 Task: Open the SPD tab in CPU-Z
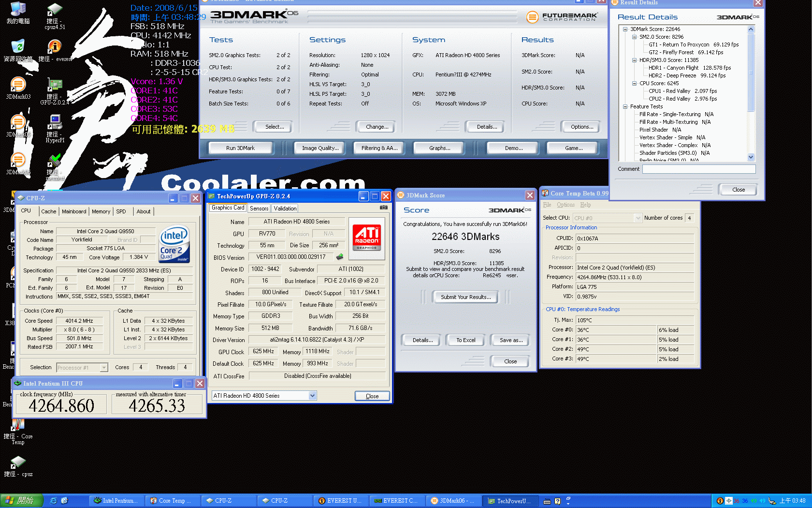tap(121, 211)
